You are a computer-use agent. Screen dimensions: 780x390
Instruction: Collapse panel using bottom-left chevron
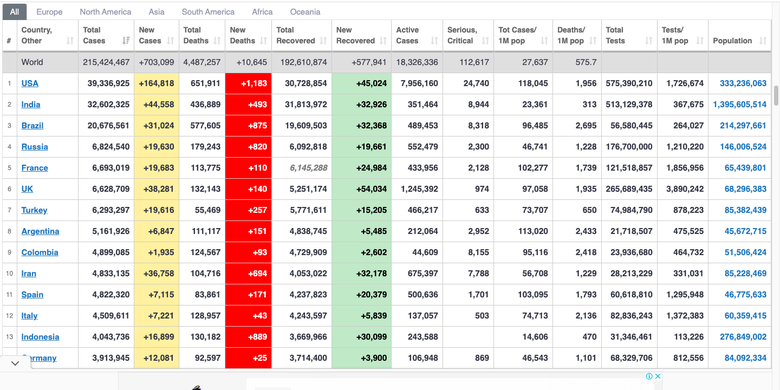coord(15,363)
